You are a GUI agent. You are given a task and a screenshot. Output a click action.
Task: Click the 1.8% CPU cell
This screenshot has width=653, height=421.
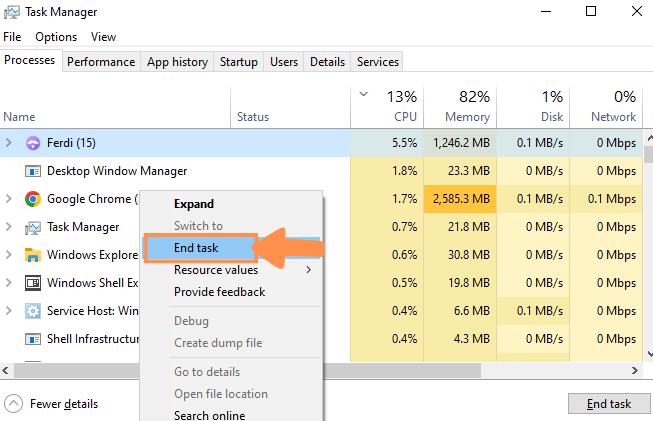click(x=387, y=171)
